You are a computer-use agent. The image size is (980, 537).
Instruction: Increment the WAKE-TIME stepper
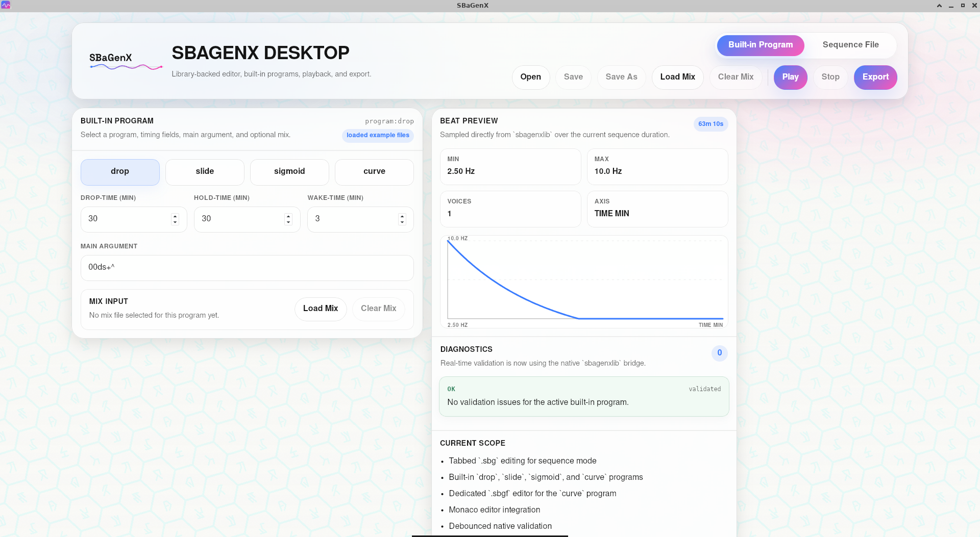(x=402, y=216)
